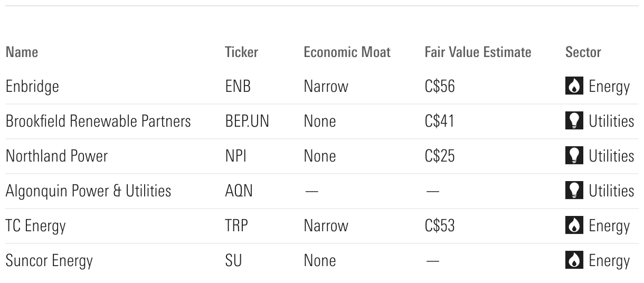Open the Enbridge company link

[32, 87]
